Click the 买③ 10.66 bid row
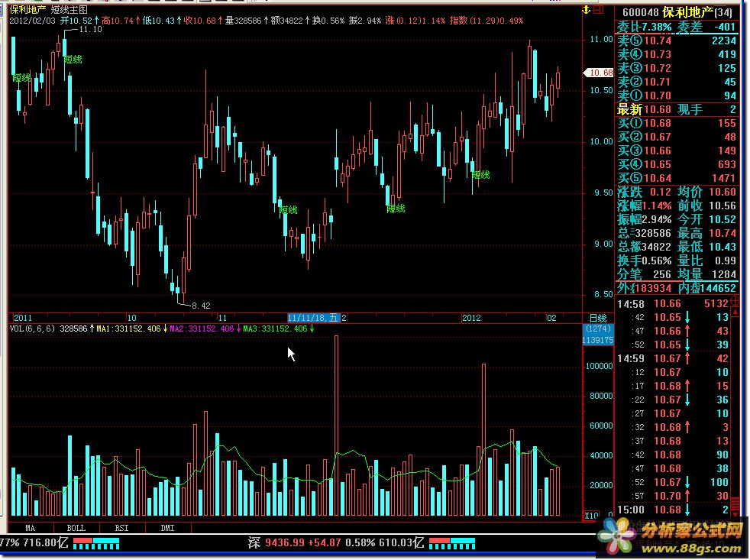This screenshot has width=750, height=560. coord(677,151)
